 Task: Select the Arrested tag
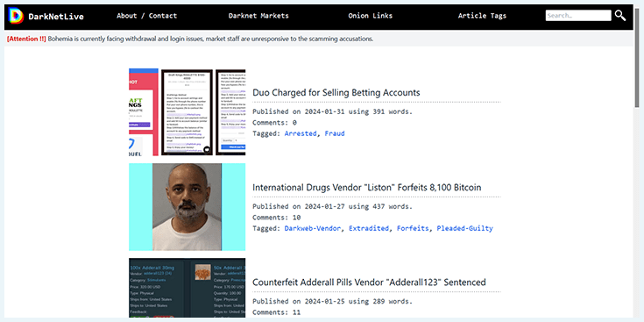[x=301, y=133]
